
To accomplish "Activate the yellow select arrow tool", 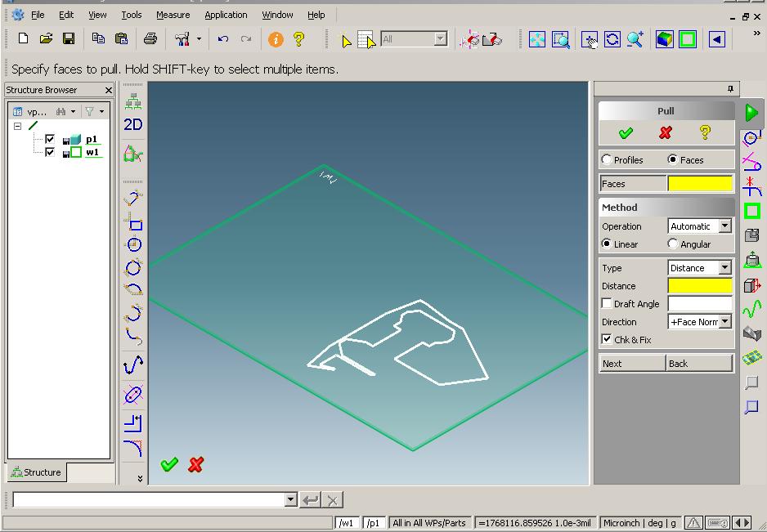I will 347,41.
